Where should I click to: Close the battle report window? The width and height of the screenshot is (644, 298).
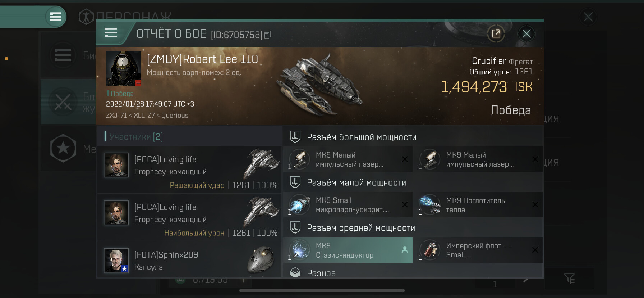(526, 34)
